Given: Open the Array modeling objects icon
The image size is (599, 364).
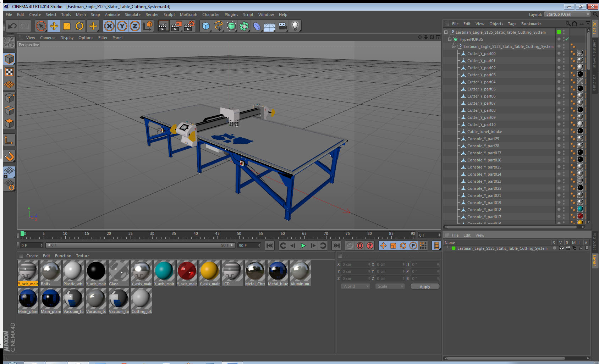Looking at the screenshot, I should pos(244,26).
